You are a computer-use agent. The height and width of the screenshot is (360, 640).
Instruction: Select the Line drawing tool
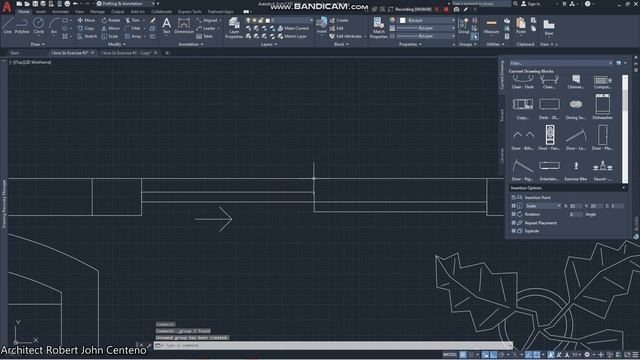point(7,26)
